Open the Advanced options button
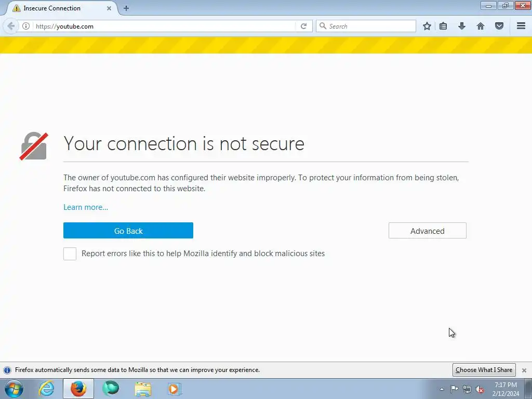Viewport: 532px width, 399px height. pyautogui.click(x=428, y=231)
